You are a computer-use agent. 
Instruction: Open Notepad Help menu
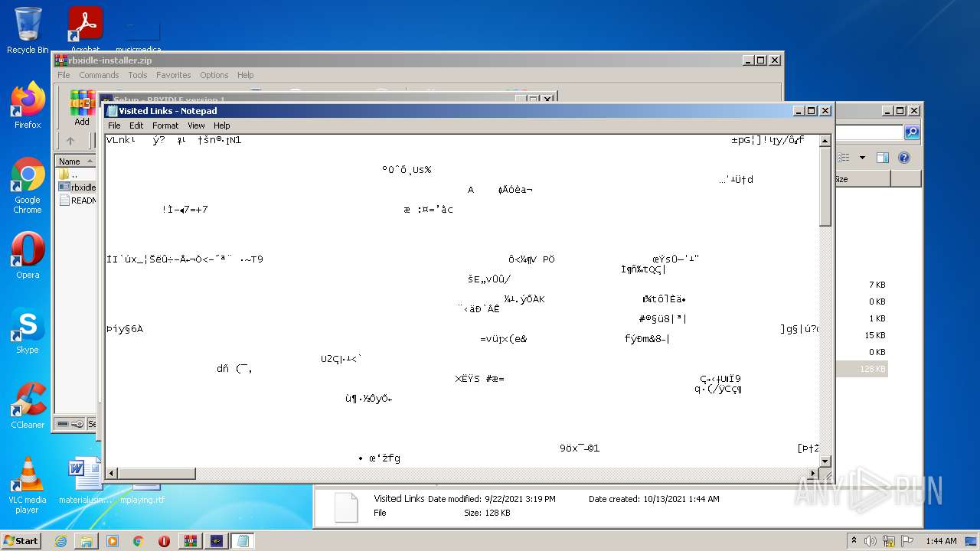tap(222, 126)
